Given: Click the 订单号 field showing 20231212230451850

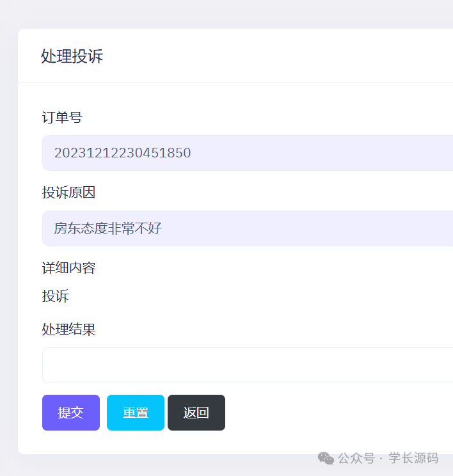Looking at the screenshot, I should tap(248, 153).
